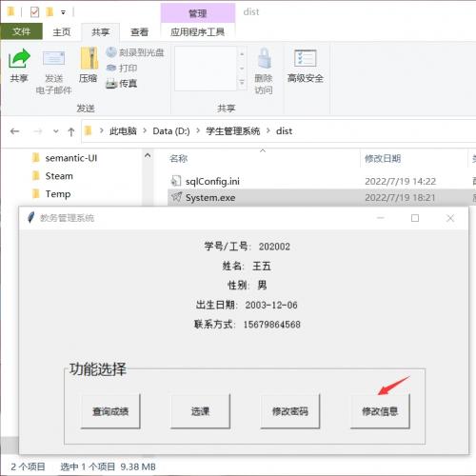The height and width of the screenshot is (476, 476).
Task: Select the sqlConfig.ini file name
Action: 212,181
